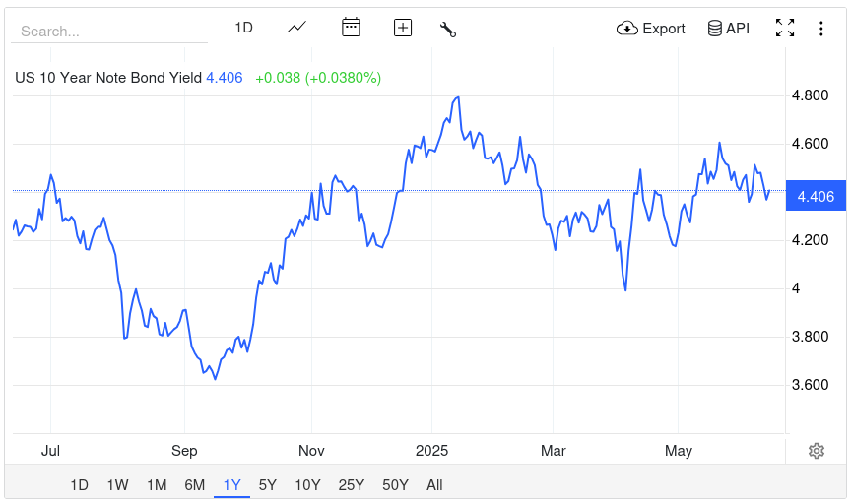Open the calendar date range picker

click(351, 28)
